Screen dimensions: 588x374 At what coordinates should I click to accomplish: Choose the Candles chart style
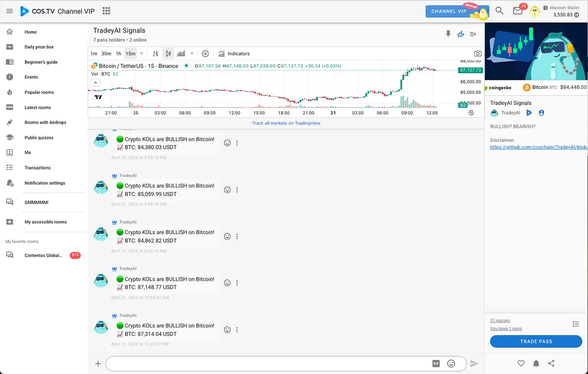tap(168, 53)
